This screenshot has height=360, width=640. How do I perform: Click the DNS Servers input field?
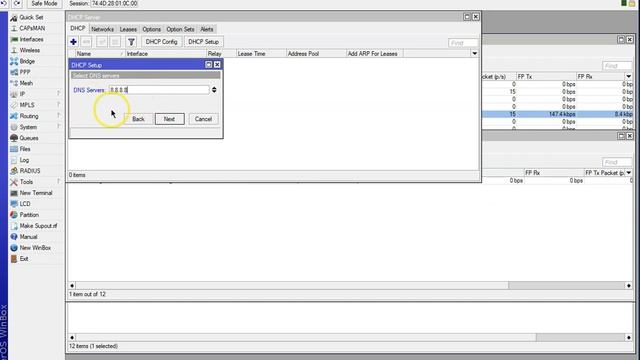(x=159, y=90)
